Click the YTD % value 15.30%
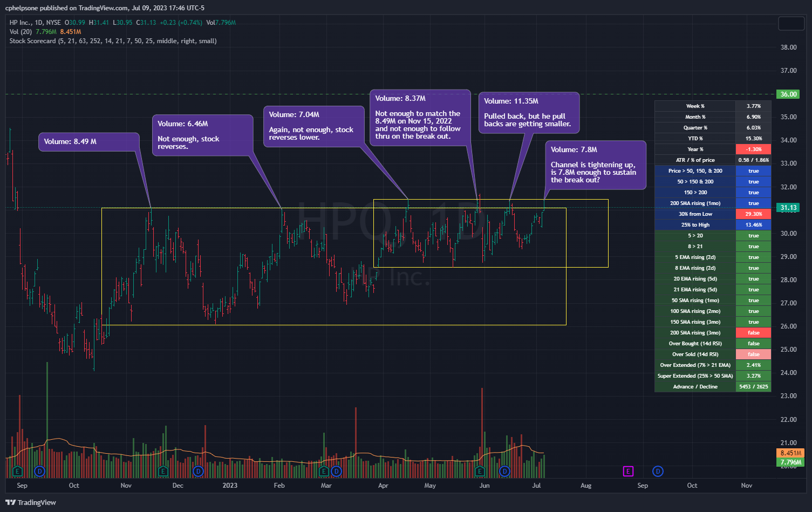Image resolution: width=812 pixels, height=512 pixels. 753,139
